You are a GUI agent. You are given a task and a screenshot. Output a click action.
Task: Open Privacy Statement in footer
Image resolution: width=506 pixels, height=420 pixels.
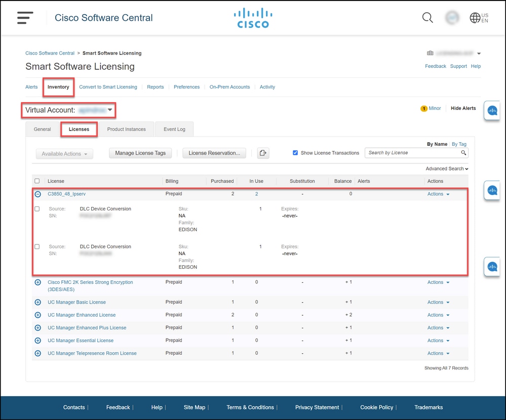click(x=317, y=407)
